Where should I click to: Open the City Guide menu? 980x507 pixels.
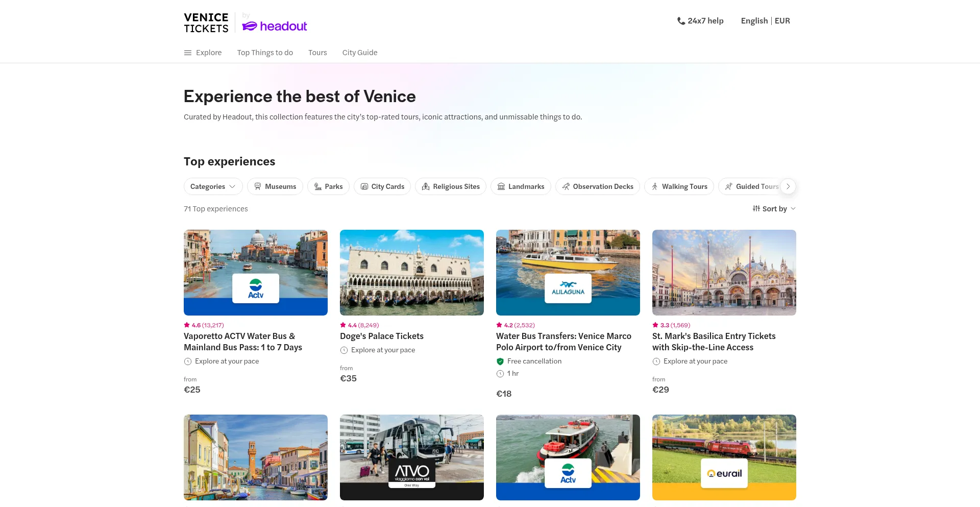(360, 53)
